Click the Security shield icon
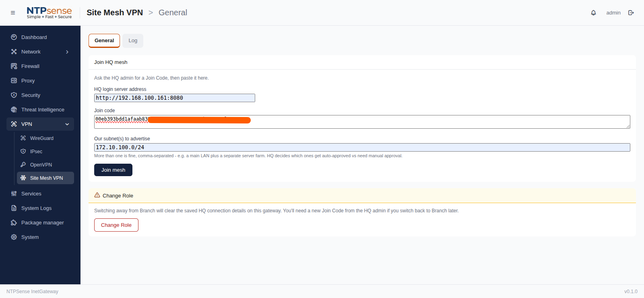Viewport: 644px width, 298px height. coord(14,95)
